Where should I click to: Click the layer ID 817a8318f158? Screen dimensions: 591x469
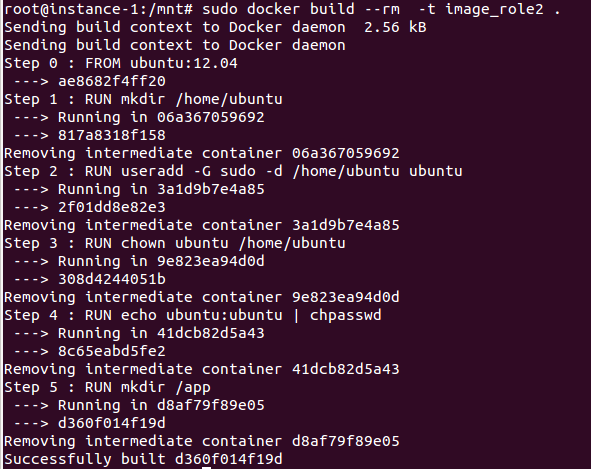pos(112,135)
